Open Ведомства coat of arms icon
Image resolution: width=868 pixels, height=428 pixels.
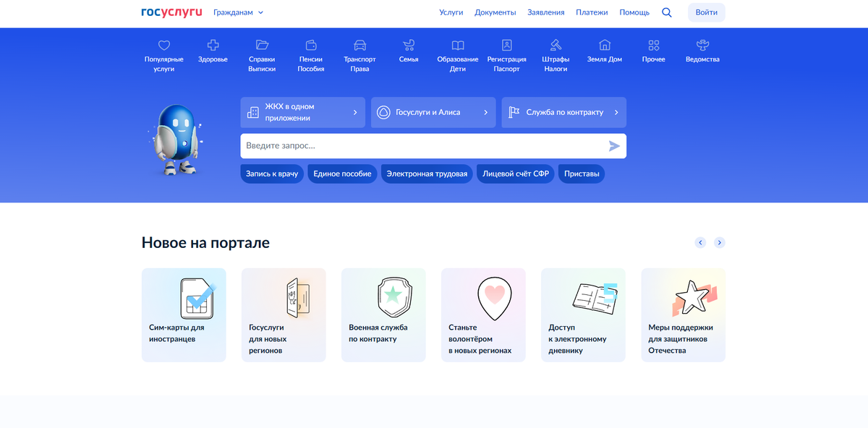click(x=702, y=45)
